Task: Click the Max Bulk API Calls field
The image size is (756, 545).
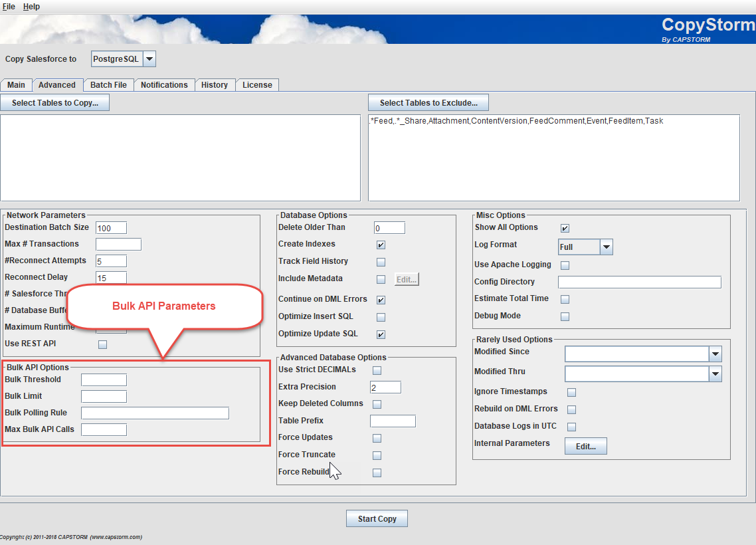Action: pos(104,430)
